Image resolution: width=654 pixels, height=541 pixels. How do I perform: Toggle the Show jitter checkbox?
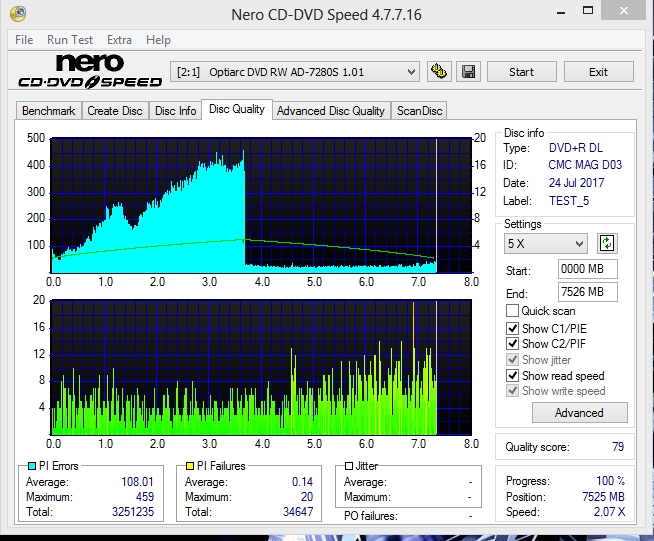pos(512,360)
